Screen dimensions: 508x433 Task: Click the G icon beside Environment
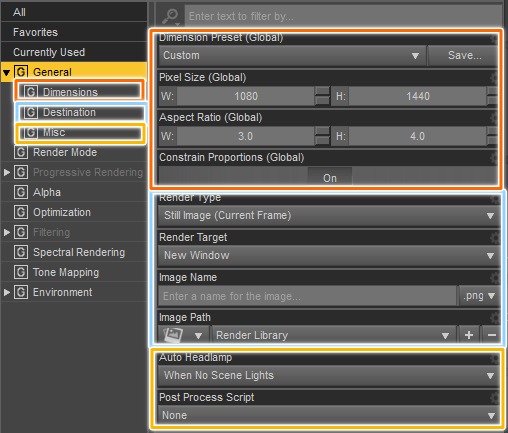21,292
